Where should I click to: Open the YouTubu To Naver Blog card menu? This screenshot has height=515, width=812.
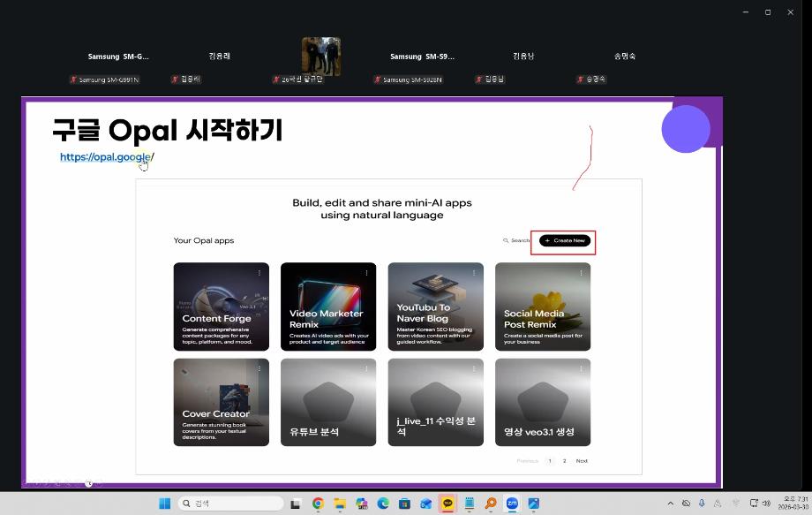pos(473,273)
